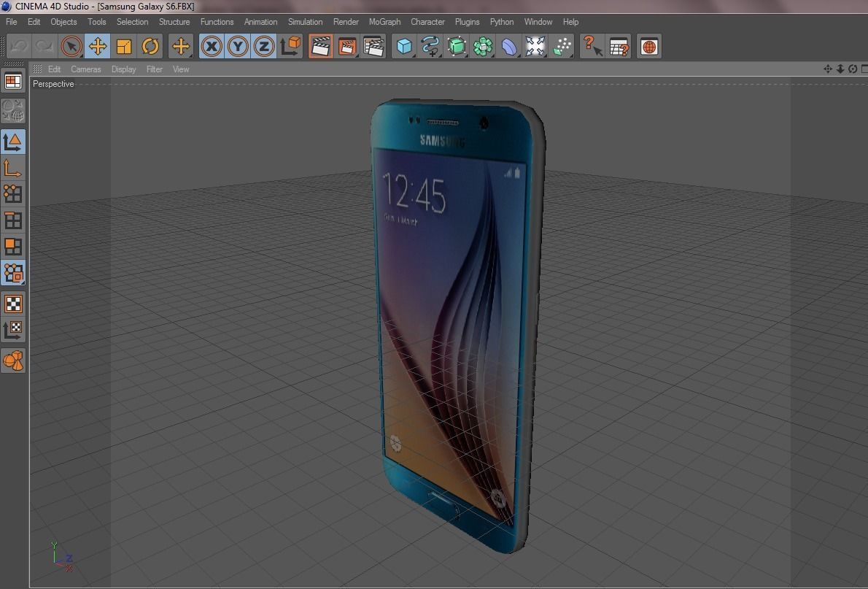Activate the Scale tool
Screen dimensions: 868x589
tap(124, 47)
